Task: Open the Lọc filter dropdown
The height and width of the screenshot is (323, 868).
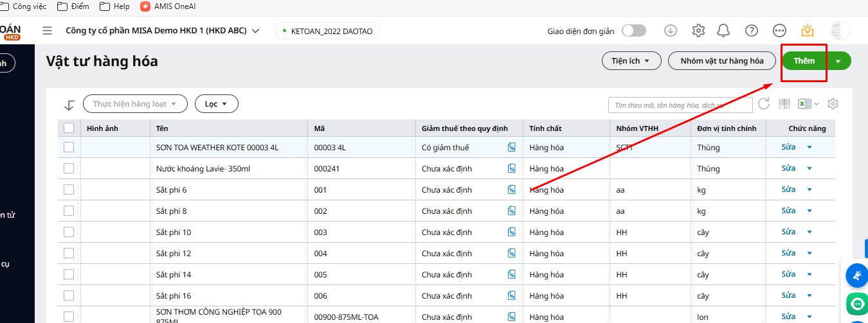Action: (x=216, y=103)
